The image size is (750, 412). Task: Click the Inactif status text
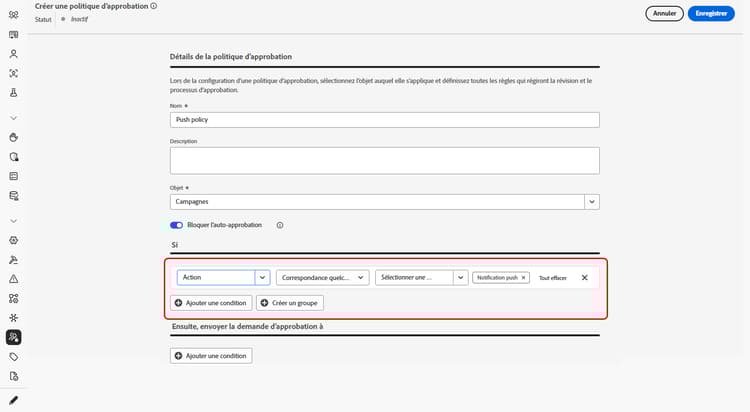pyautogui.click(x=79, y=19)
